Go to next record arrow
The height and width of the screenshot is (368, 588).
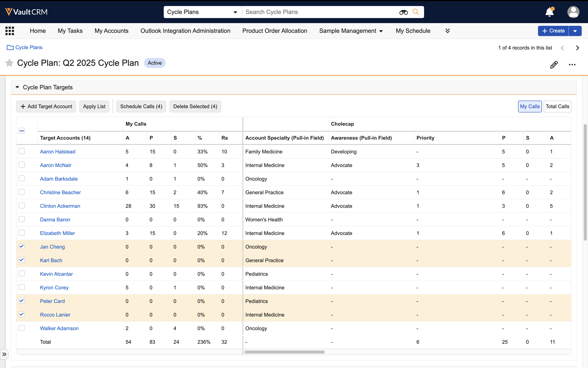[x=577, y=48]
